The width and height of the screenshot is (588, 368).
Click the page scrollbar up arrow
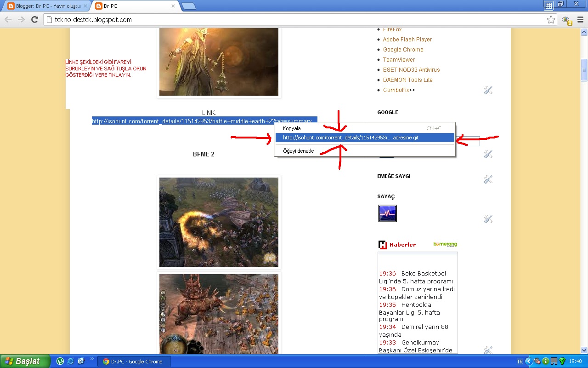click(584, 31)
